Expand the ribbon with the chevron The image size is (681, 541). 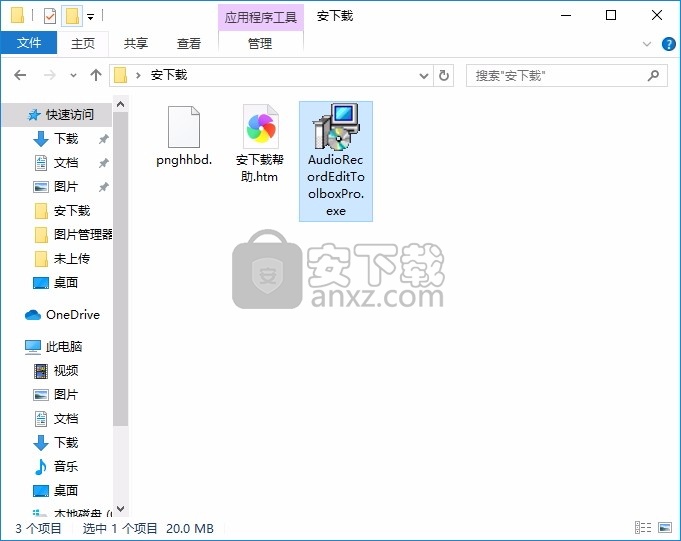pos(647,44)
